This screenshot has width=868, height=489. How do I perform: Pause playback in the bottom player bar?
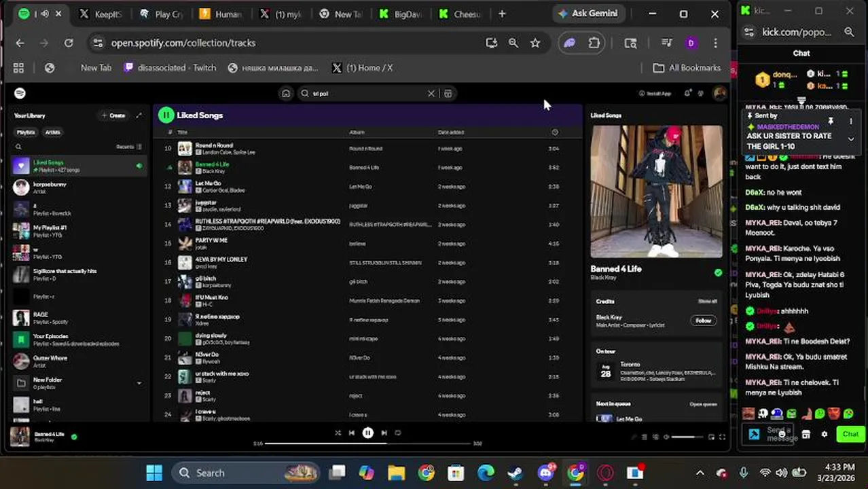367,433
